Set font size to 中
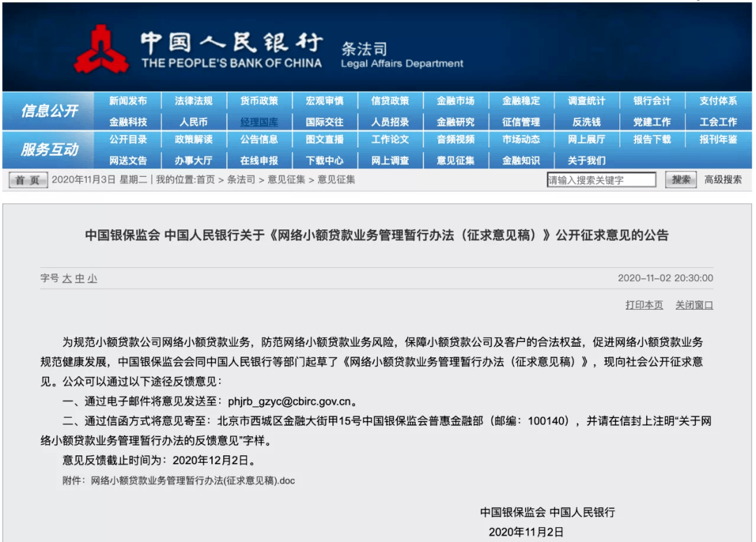Viewport: 756px width, 542px height. [80, 278]
